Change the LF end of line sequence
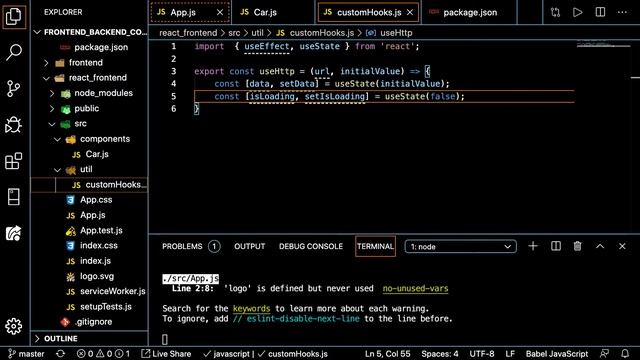Screen dimensions: 640x360 click(x=510, y=354)
